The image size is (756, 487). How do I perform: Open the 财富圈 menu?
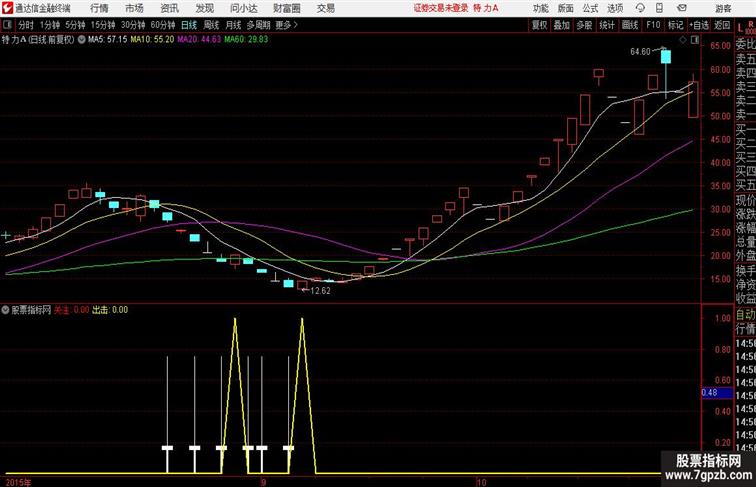click(287, 8)
